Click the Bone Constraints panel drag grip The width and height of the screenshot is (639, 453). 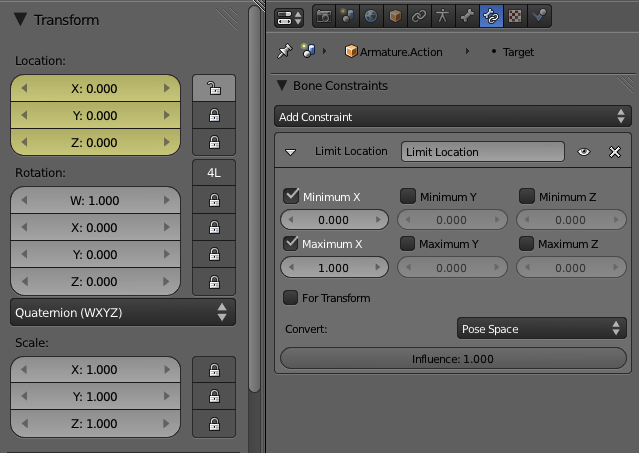point(624,85)
